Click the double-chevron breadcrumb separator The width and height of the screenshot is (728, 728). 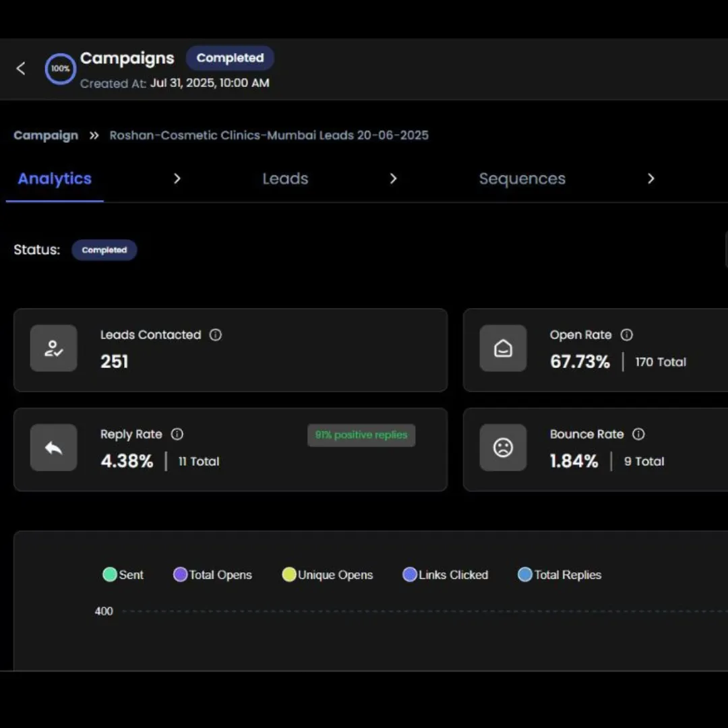coord(94,135)
